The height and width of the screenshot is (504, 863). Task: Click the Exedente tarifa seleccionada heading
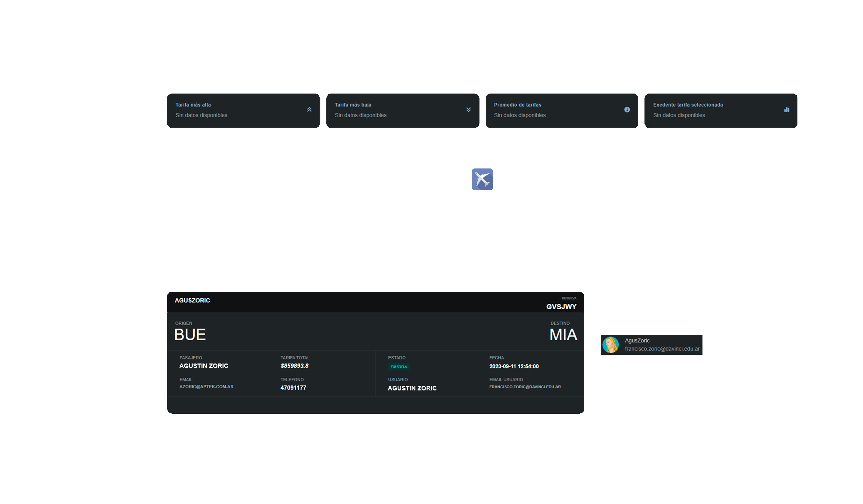point(688,105)
